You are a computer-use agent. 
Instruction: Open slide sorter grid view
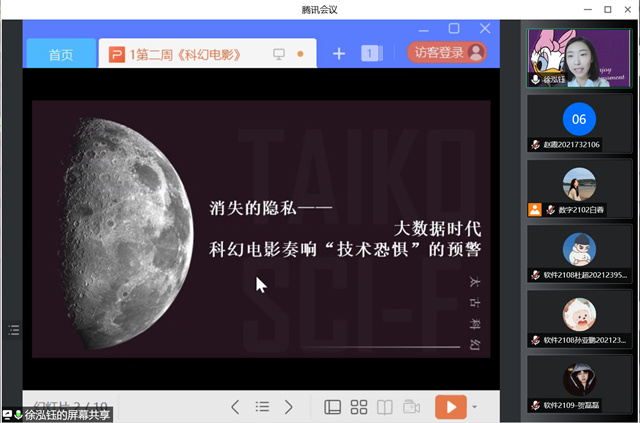tap(359, 407)
